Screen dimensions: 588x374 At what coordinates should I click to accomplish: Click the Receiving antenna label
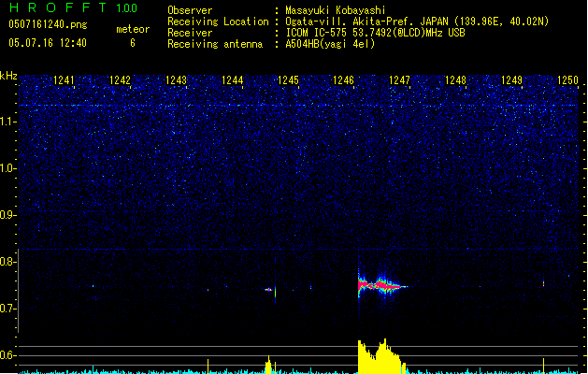pos(215,44)
